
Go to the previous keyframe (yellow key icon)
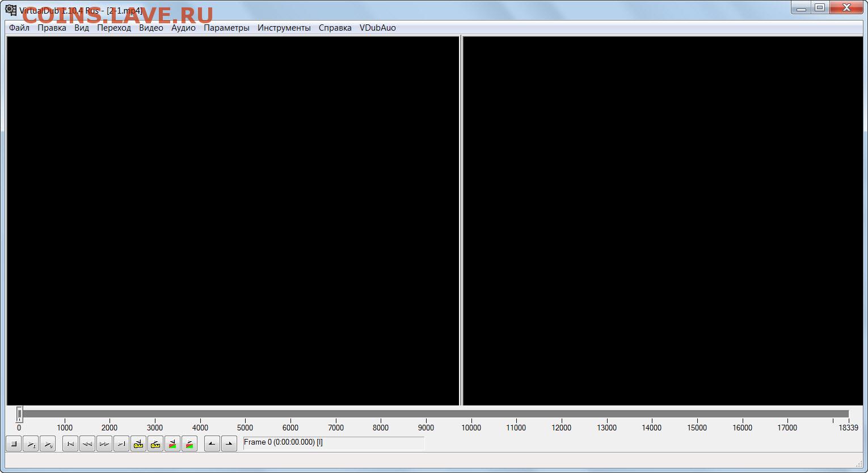click(138, 444)
